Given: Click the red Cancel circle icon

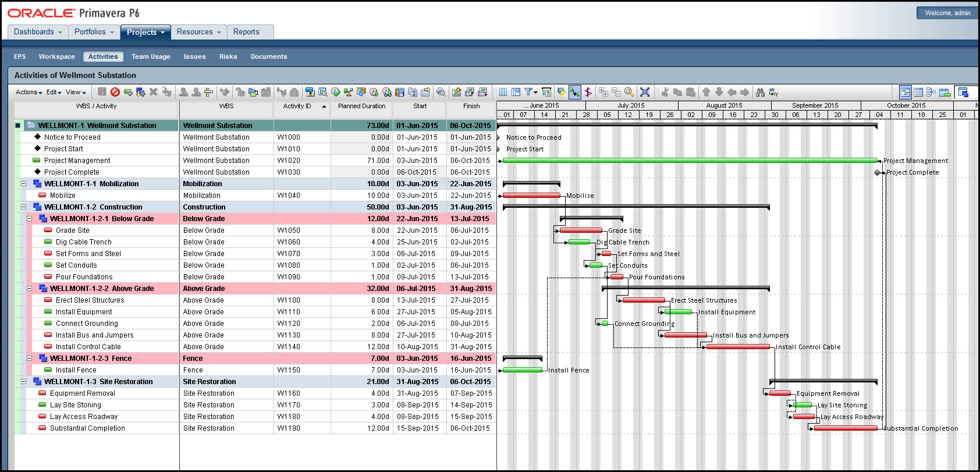Looking at the screenshot, I should click(115, 92).
